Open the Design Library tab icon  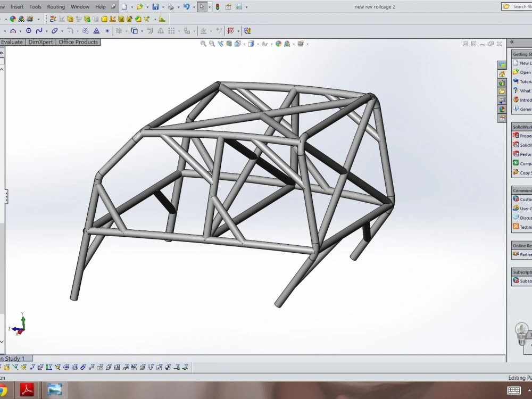(502, 82)
